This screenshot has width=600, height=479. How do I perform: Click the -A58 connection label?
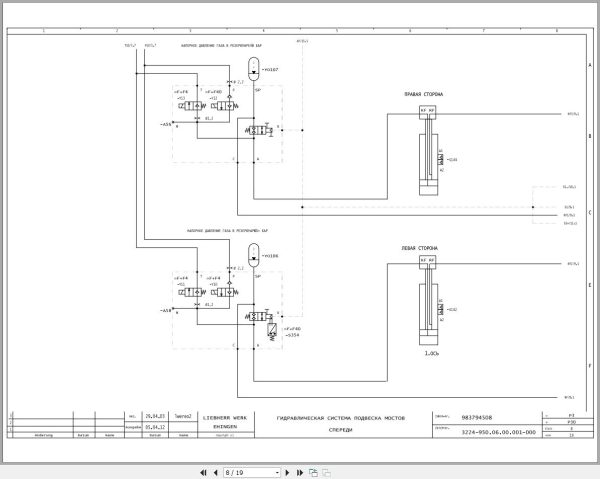coord(166,311)
